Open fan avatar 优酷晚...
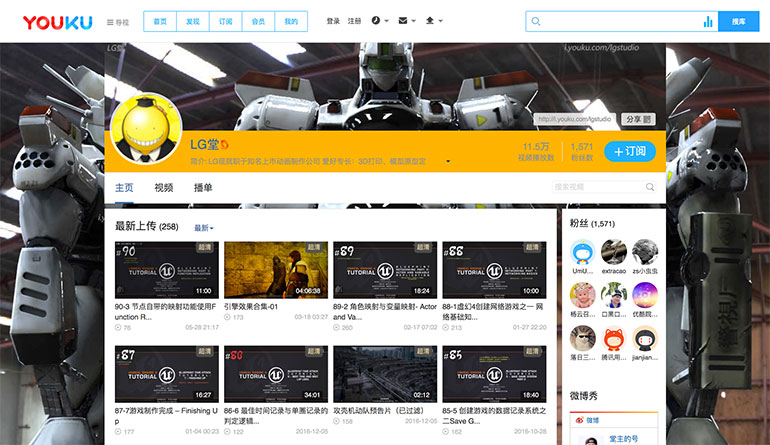 point(645,295)
